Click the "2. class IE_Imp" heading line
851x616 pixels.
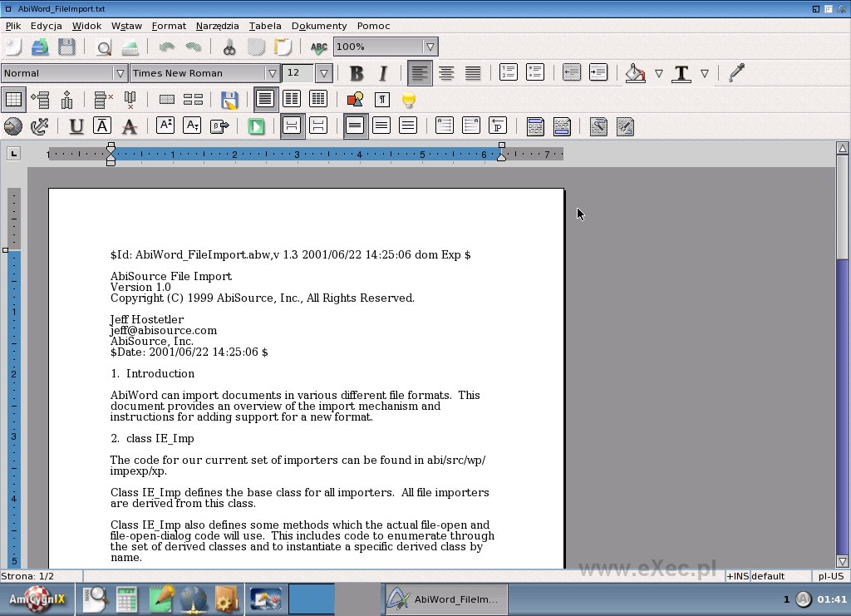152,439
